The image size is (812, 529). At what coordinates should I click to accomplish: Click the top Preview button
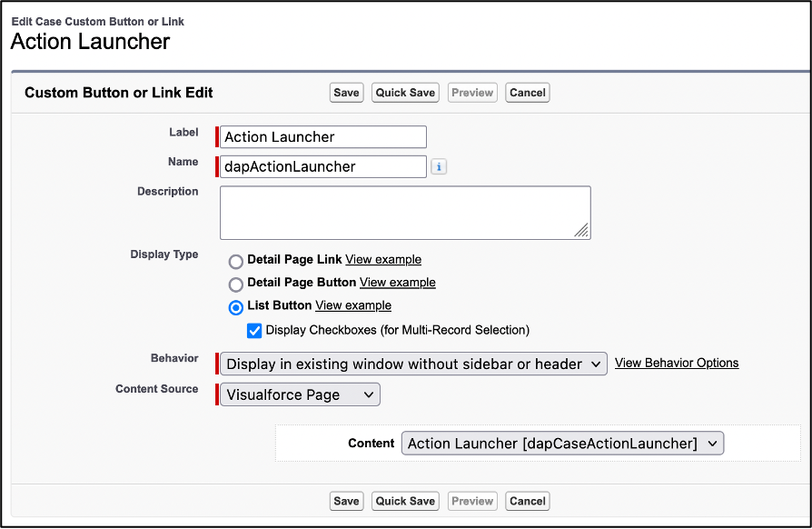(x=472, y=93)
